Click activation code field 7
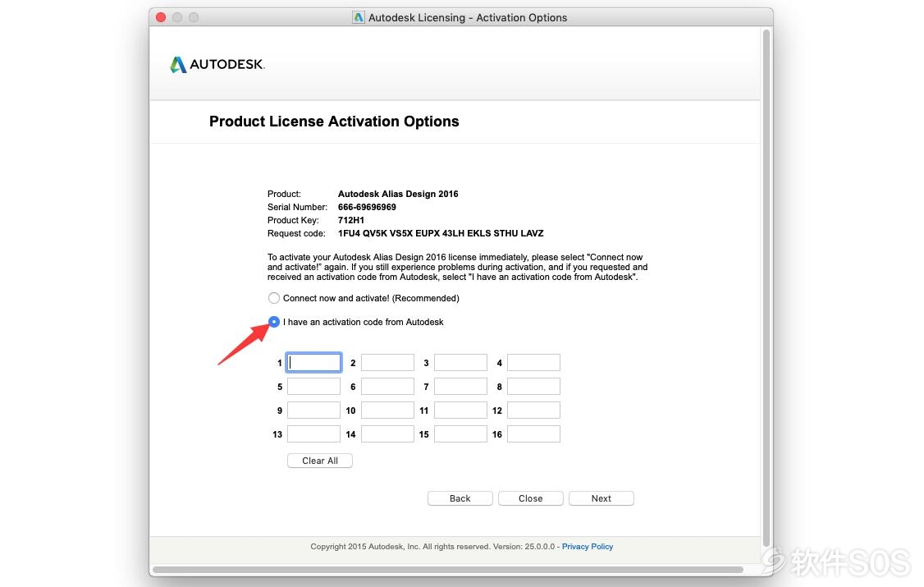Viewport: 924px width, 587px height. pos(460,387)
